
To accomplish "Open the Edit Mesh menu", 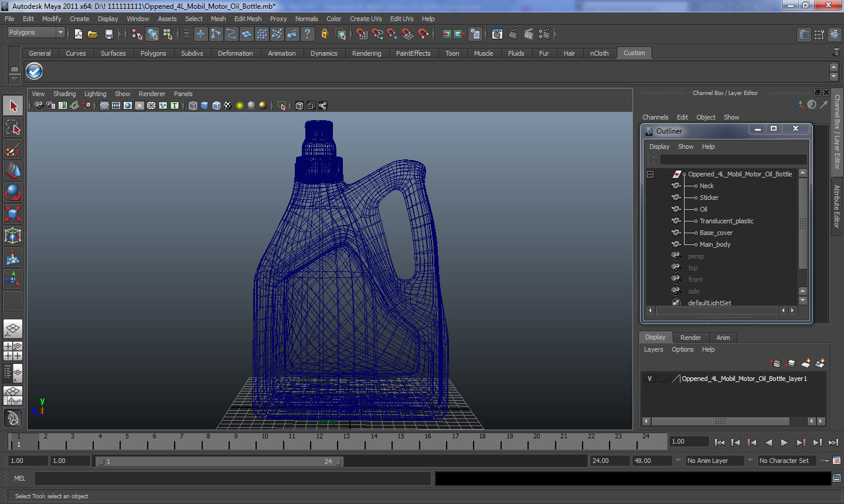I will coord(248,19).
